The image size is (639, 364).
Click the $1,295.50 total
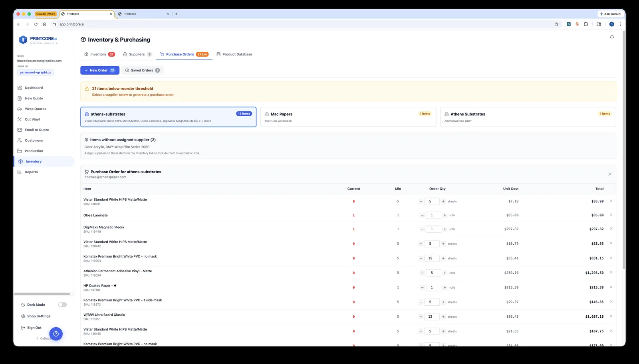point(594,273)
